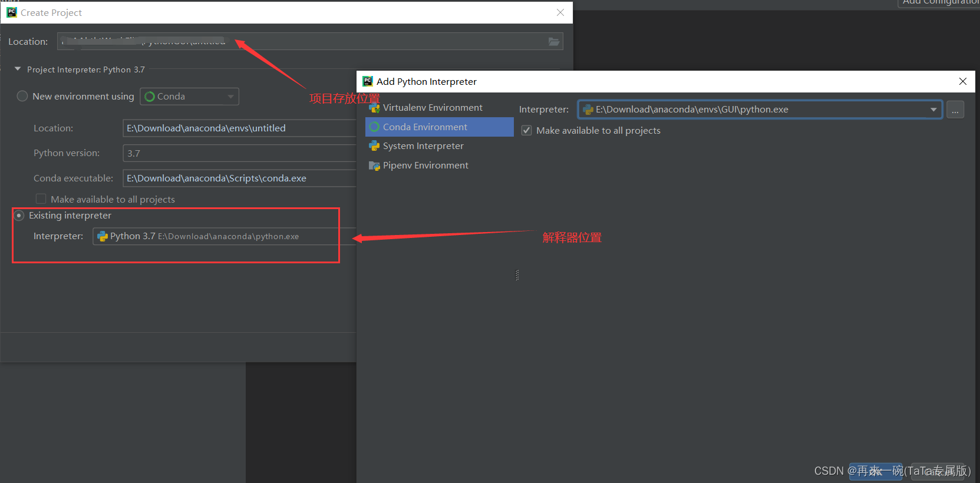Select Conda Environment in the interpreter list
This screenshot has width=980, height=483.
440,127
